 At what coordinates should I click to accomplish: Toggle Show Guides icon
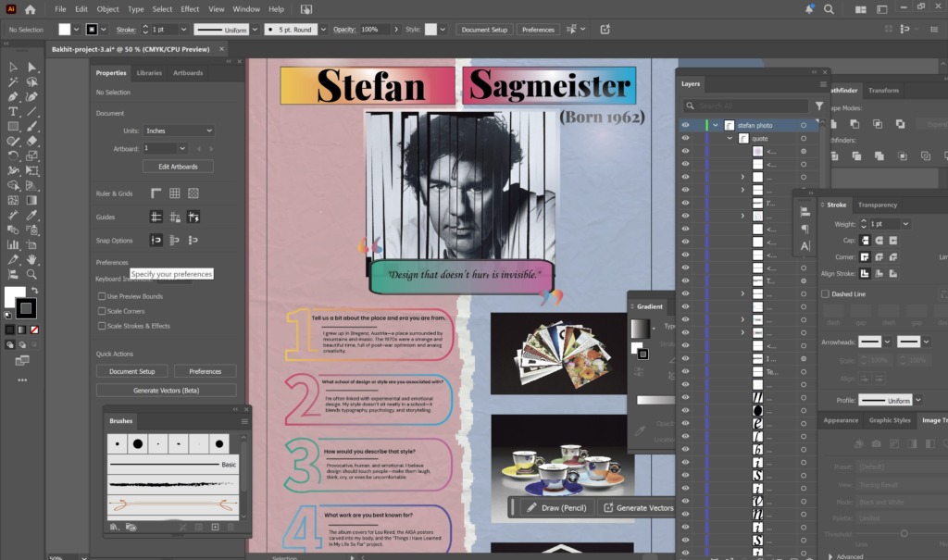[x=156, y=217]
